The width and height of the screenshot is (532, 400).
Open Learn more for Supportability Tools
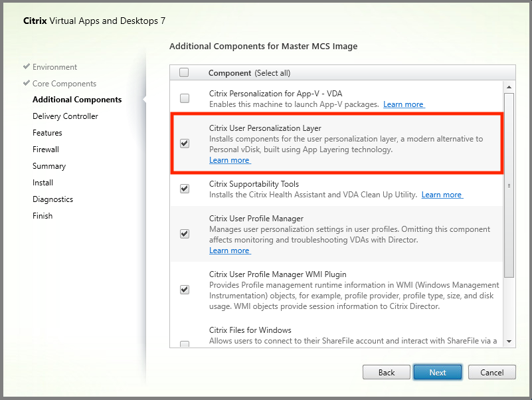click(442, 195)
